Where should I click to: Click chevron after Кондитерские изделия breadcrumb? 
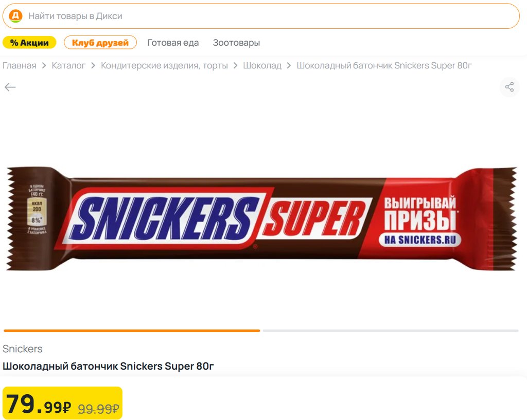tap(235, 65)
